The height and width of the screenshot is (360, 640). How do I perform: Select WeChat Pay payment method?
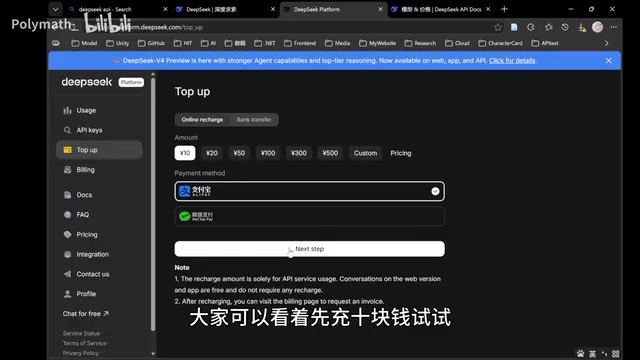tap(309, 216)
